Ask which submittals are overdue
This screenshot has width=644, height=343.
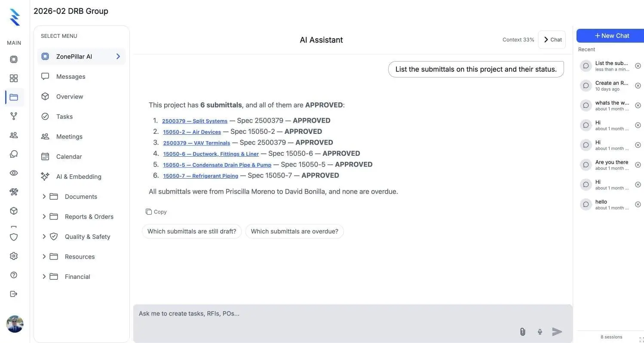(x=294, y=231)
